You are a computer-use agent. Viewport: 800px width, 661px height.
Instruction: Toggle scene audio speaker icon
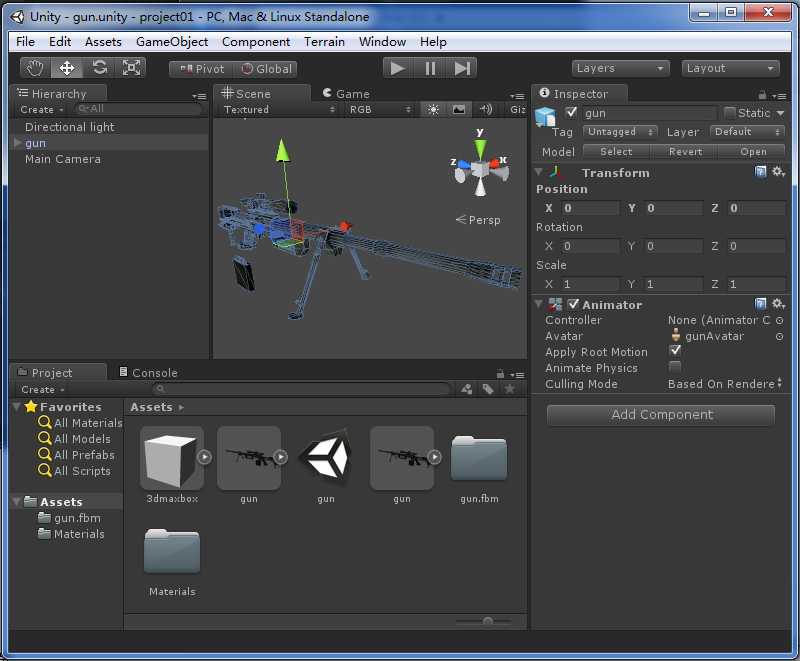coord(486,110)
